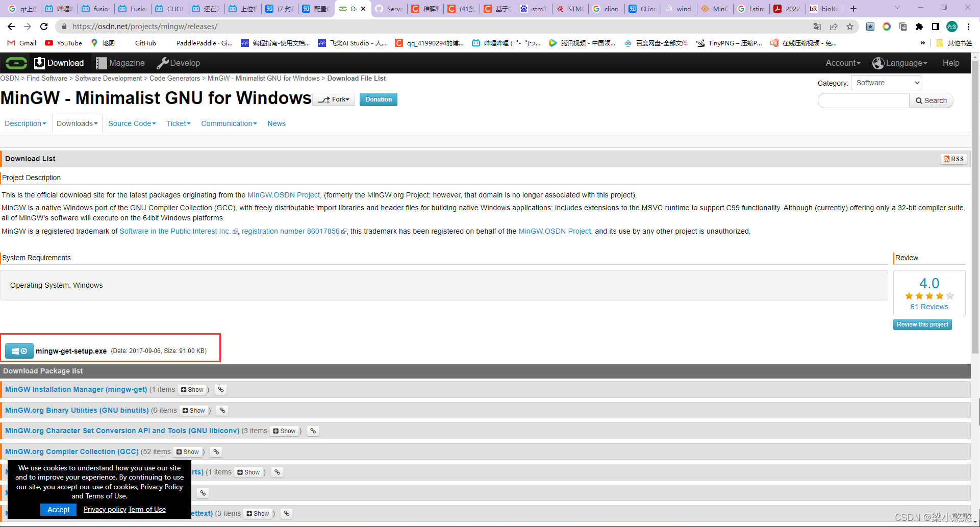The image size is (980, 527).
Task: Open the Language dropdown menu
Action: tap(900, 63)
